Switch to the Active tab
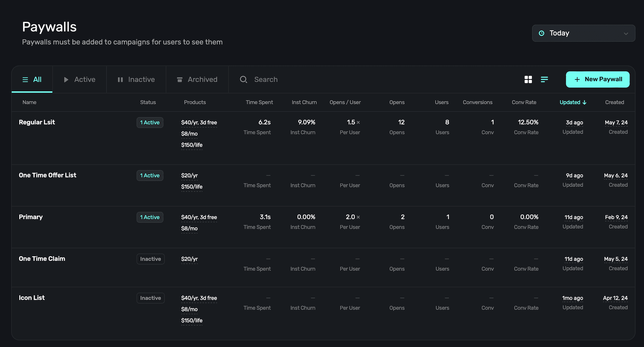The width and height of the screenshot is (644, 347). point(80,79)
